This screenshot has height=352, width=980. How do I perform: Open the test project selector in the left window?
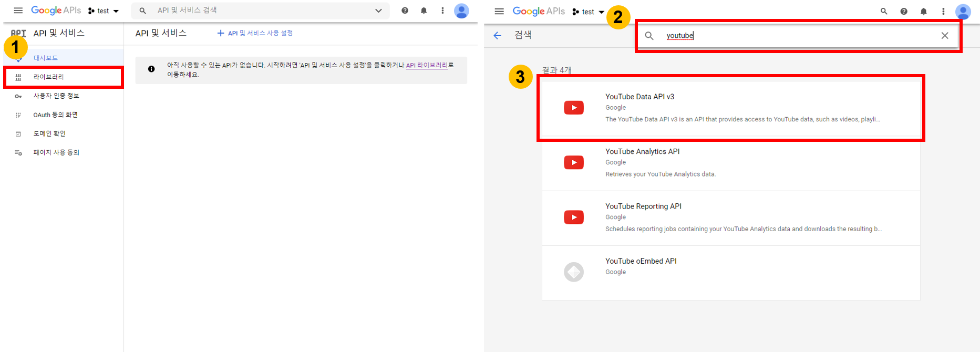pos(104,11)
